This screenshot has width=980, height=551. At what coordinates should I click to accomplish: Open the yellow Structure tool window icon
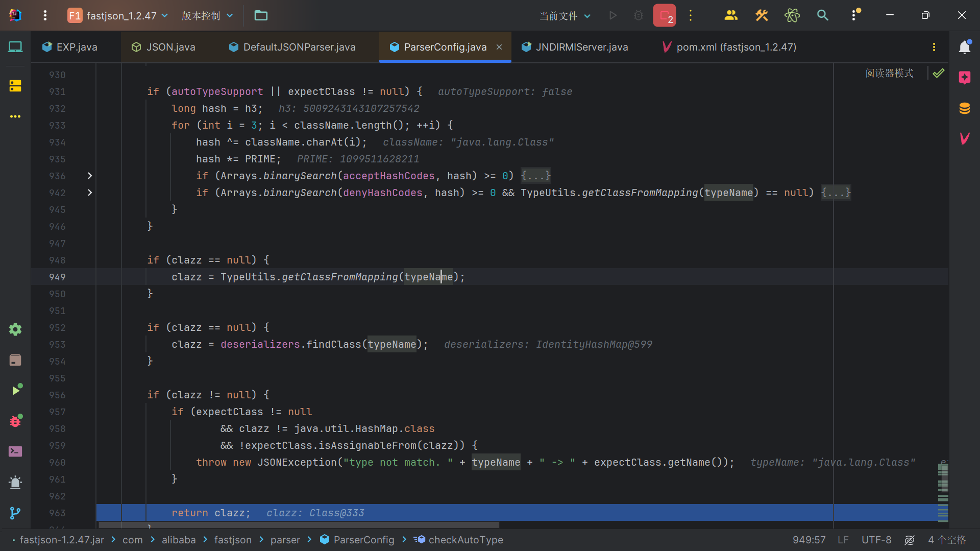(15, 86)
